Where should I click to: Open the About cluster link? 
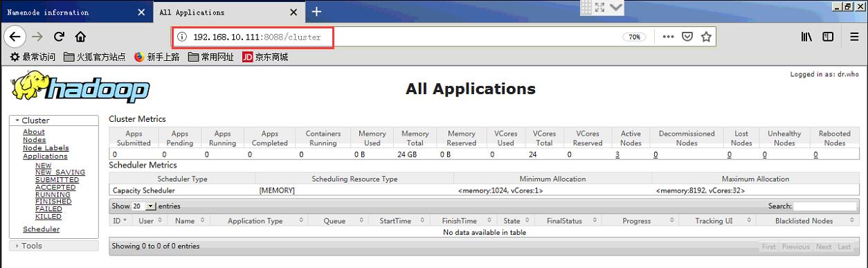click(x=34, y=132)
